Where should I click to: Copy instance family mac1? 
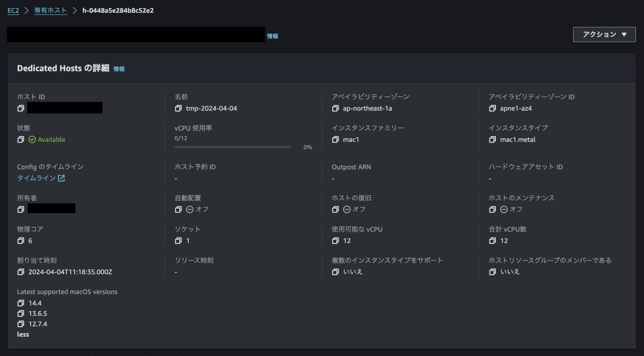pos(335,139)
